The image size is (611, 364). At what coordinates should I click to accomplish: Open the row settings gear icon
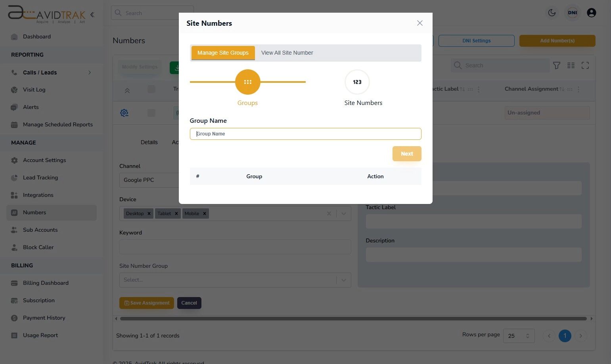point(124,113)
